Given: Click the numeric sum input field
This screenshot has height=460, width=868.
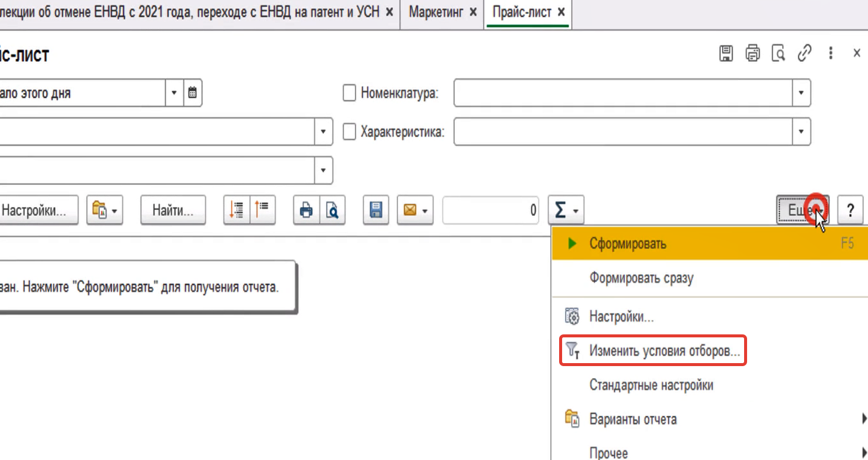Looking at the screenshot, I should pos(490,210).
